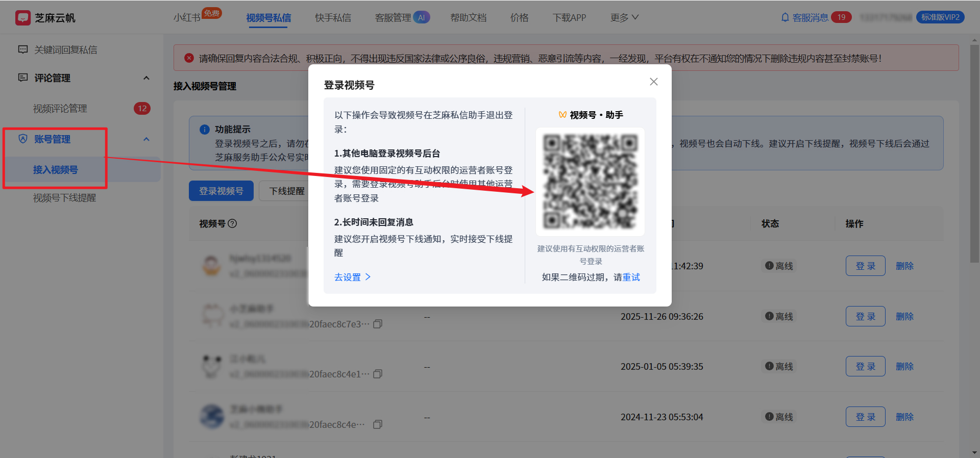The width and height of the screenshot is (980, 458).
Task: Click the 关键词回复私信 chat icon
Action: coord(23,49)
